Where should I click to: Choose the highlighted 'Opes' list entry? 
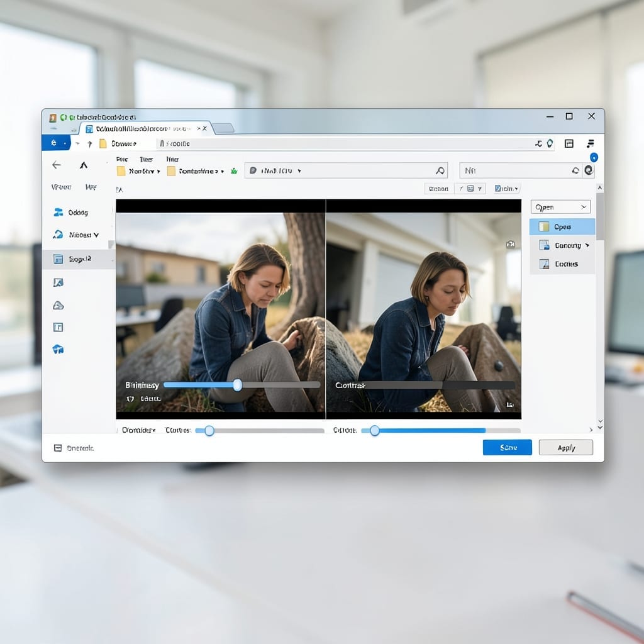pos(562,226)
